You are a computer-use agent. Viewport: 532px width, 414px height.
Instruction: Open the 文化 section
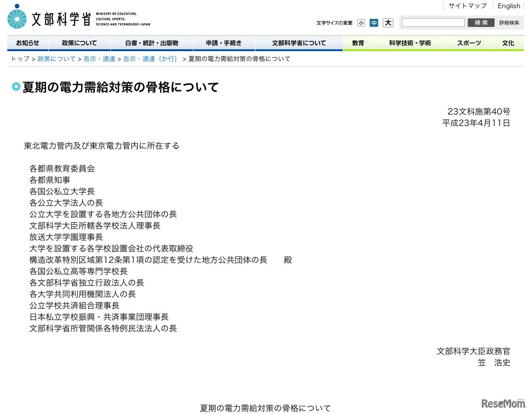click(x=508, y=43)
